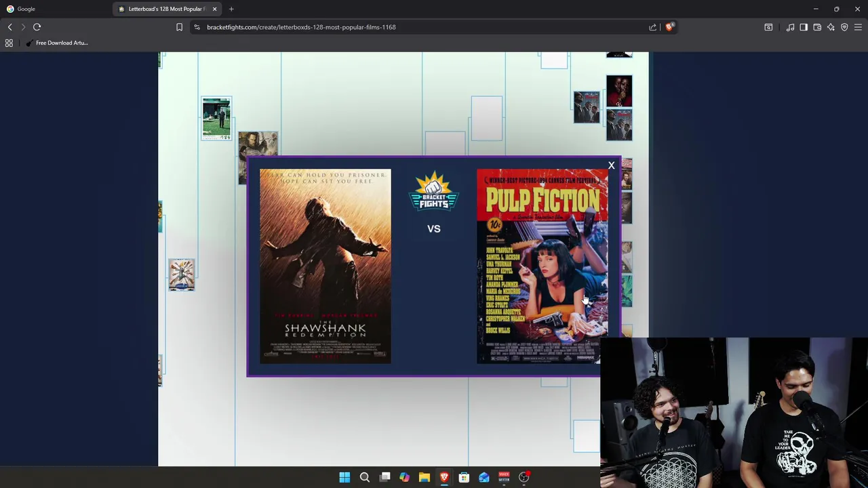
Task: Open the Brave Wallet icon
Action: tap(817, 27)
